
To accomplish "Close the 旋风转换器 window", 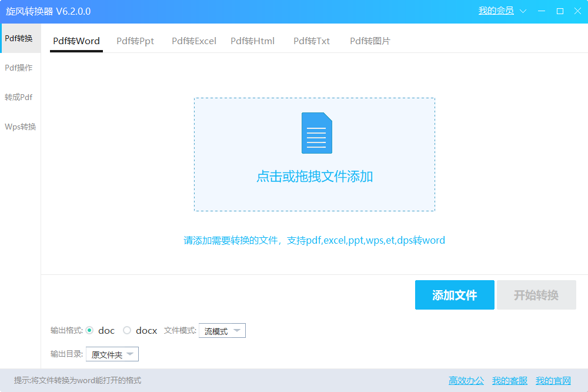I will pyautogui.click(x=577, y=11).
